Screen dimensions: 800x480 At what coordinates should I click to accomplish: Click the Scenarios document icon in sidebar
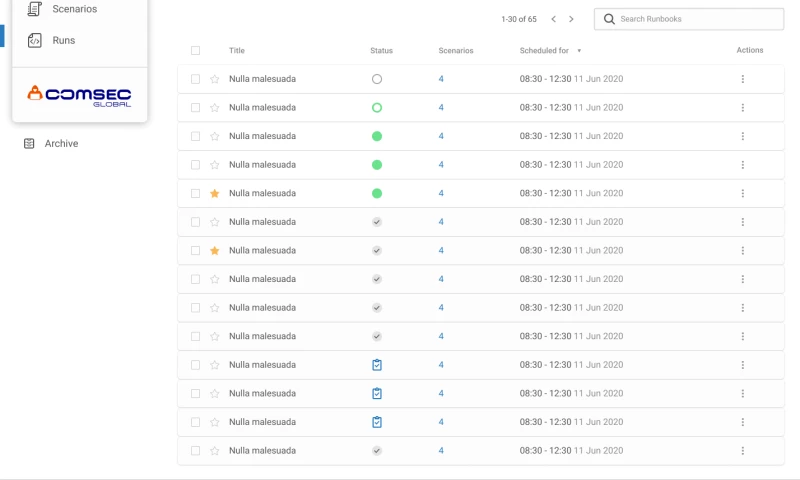[34, 9]
